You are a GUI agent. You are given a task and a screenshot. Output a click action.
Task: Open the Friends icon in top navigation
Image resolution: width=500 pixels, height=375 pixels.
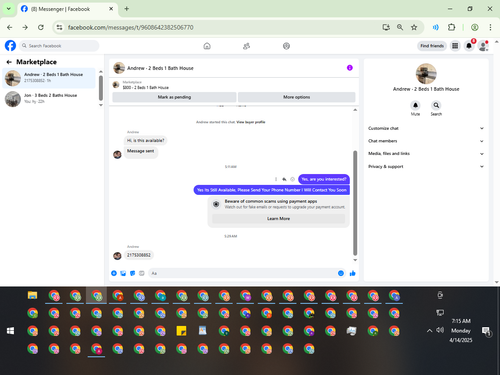(247, 46)
